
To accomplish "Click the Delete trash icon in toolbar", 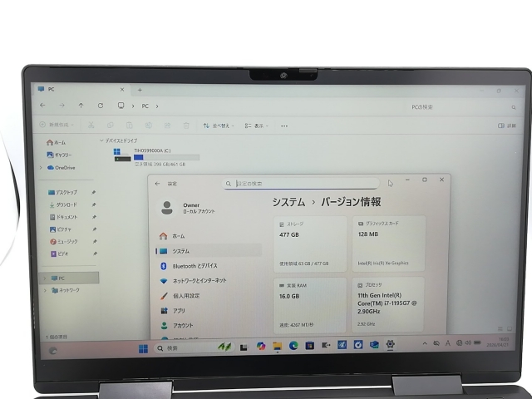I will (x=186, y=126).
